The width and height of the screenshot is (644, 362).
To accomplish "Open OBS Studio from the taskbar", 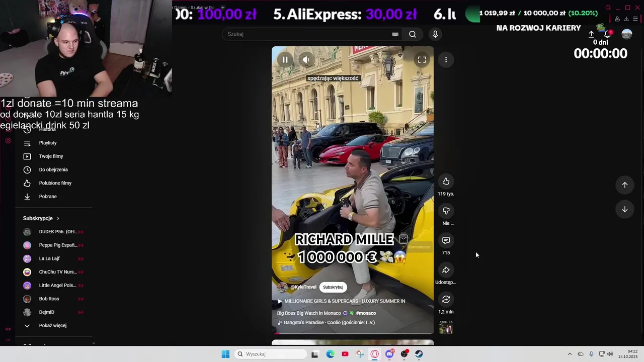I will 404,354.
